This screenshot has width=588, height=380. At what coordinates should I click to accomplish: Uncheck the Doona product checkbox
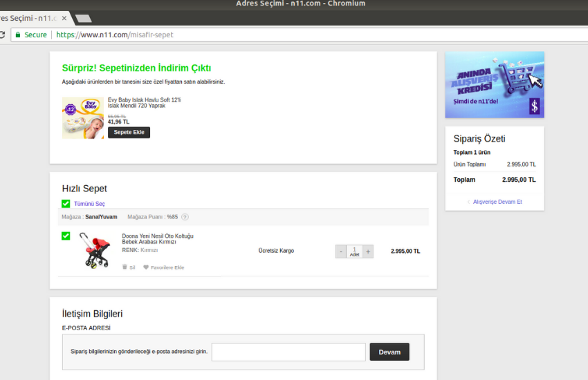pyautogui.click(x=66, y=236)
